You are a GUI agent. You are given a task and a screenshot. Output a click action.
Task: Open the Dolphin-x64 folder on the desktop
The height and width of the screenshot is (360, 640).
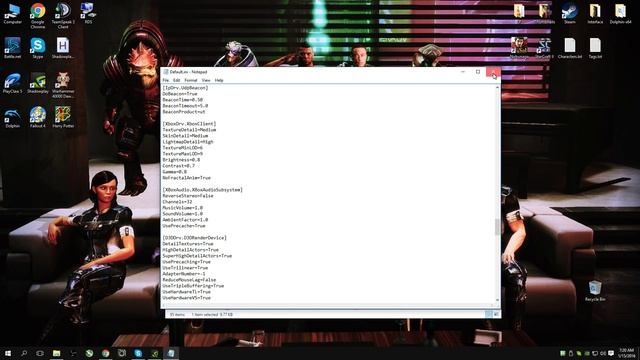click(620, 13)
